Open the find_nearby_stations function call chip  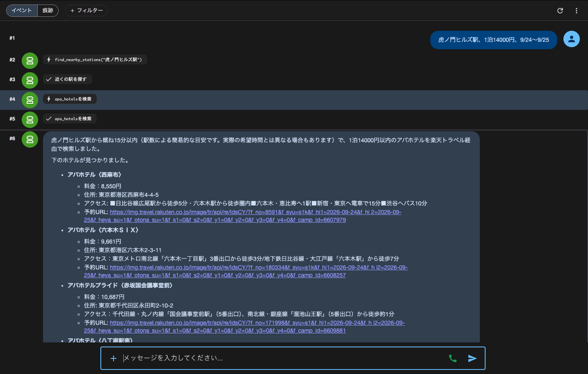click(x=95, y=59)
